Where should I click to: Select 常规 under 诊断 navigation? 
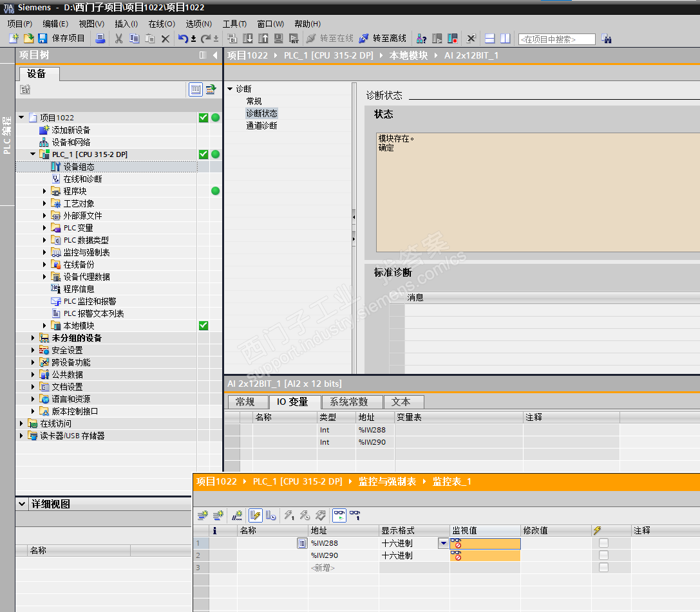click(x=254, y=101)
